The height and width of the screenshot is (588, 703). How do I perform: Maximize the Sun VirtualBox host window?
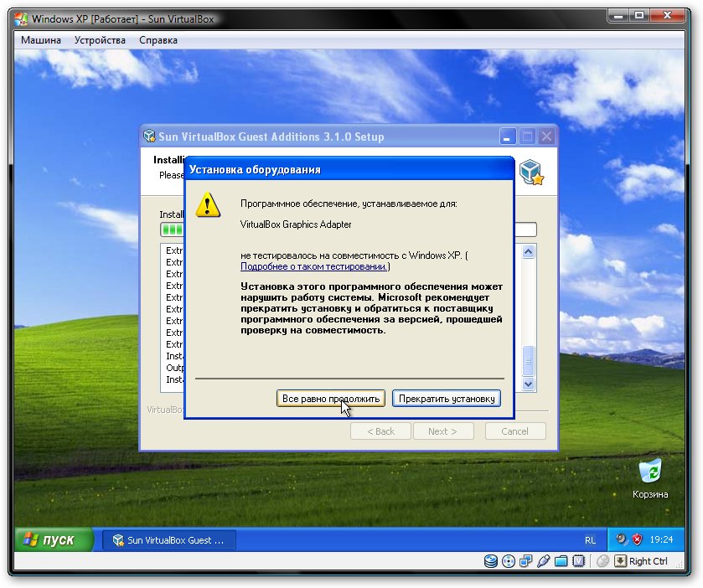tap(639, 16)
